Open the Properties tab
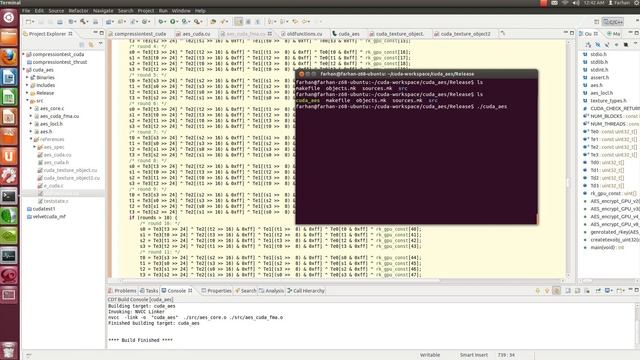The height and width of the screenshot is (360, 640). [x=216, y=291]
